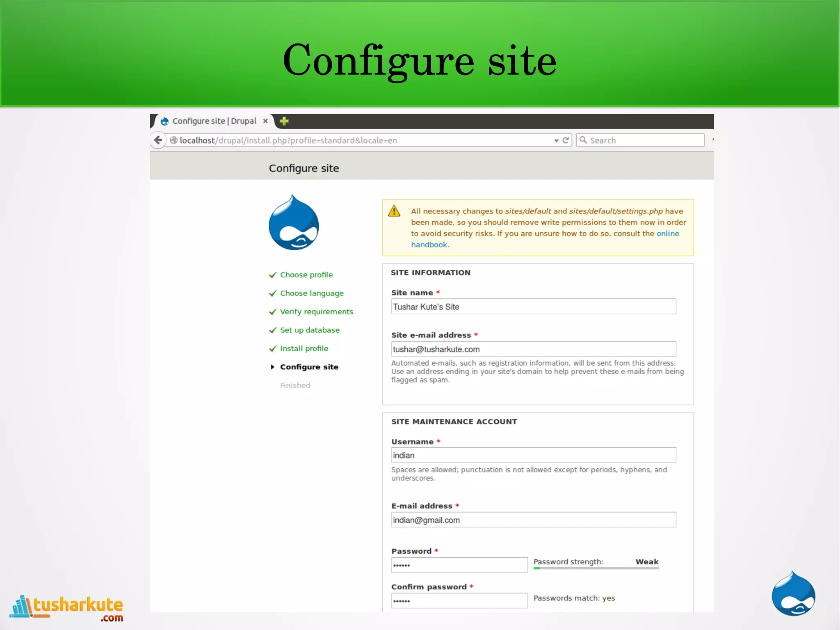840x630 pixels.
Task: Click the Drupal favicon on the tab
Action: (164, 121)
